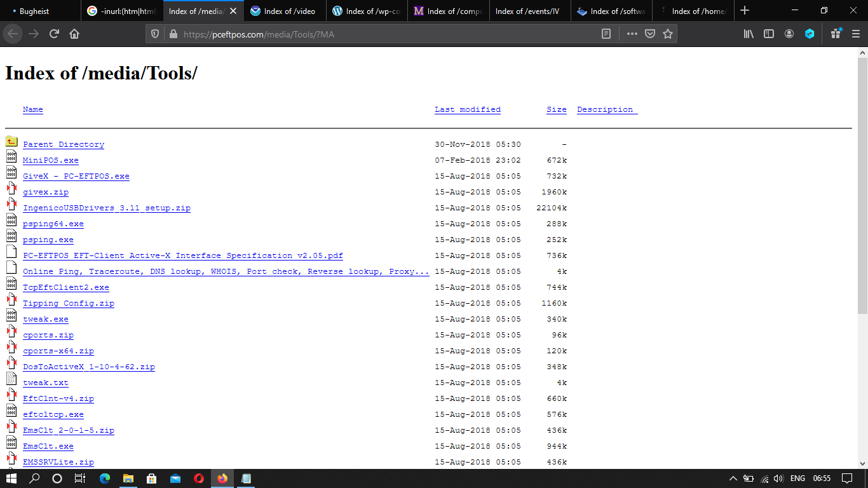
Task: Download Tipping_Config.zip
Action: [x=69, y=303]
